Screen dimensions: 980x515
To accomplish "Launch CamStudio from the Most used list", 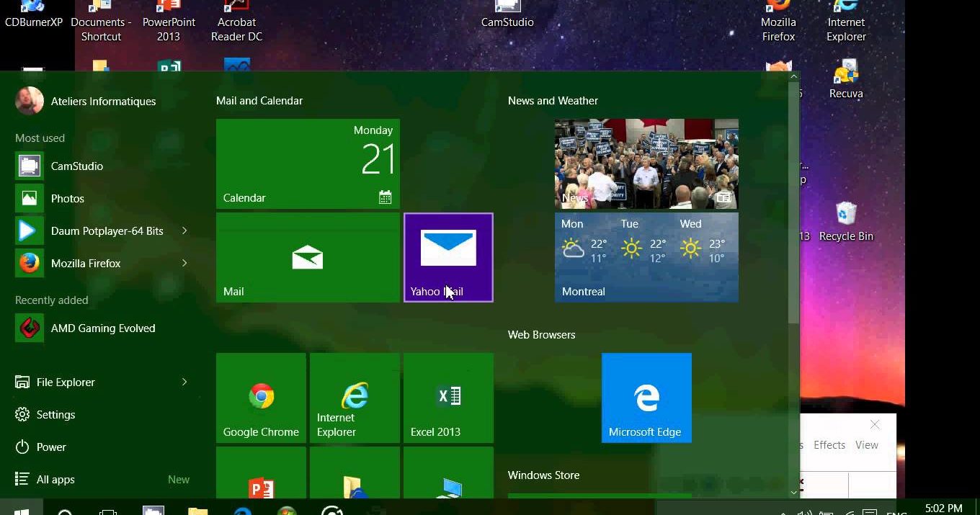I will tap(76, 166).
